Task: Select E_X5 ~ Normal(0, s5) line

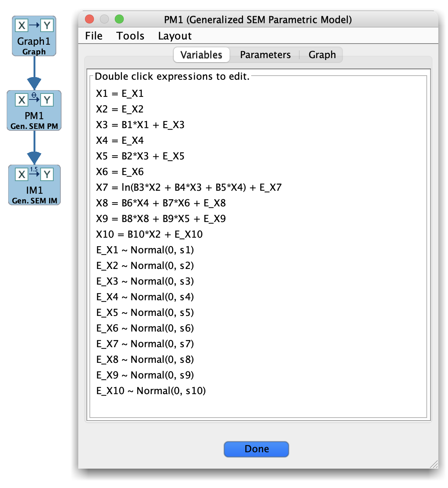Action: coord(145,313)
